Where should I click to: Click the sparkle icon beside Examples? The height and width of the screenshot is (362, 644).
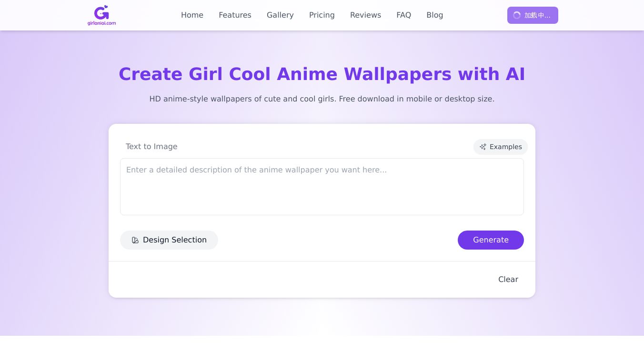click(483, 147)
